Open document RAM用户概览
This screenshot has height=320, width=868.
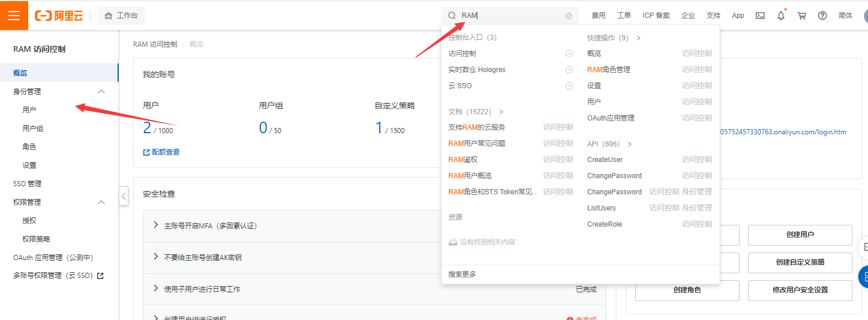click(x=469, y=176)
